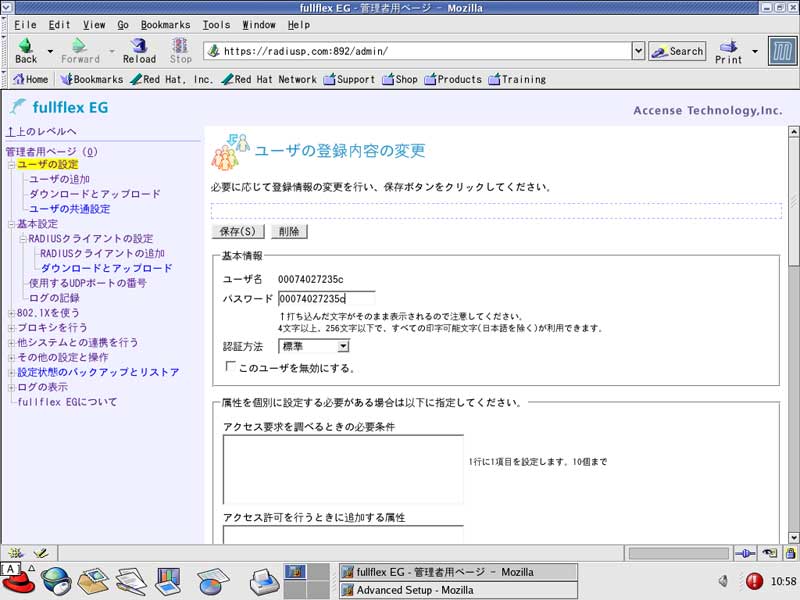Open the ユーザの追加 link
This screenshot has height=600, width=800.
59,179
